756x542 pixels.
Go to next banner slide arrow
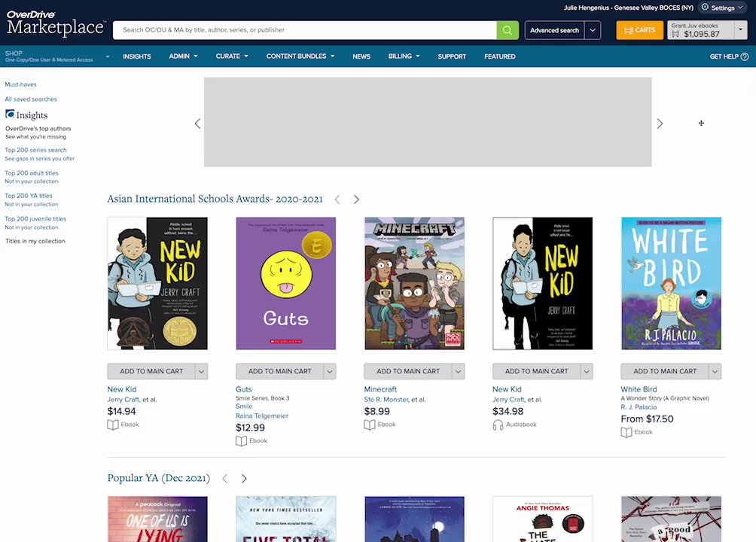click(x=660, y=123)
